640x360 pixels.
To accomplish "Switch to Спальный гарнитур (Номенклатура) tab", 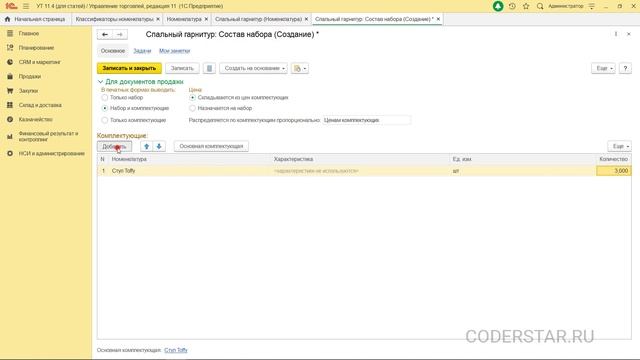I will coord(258,19).
